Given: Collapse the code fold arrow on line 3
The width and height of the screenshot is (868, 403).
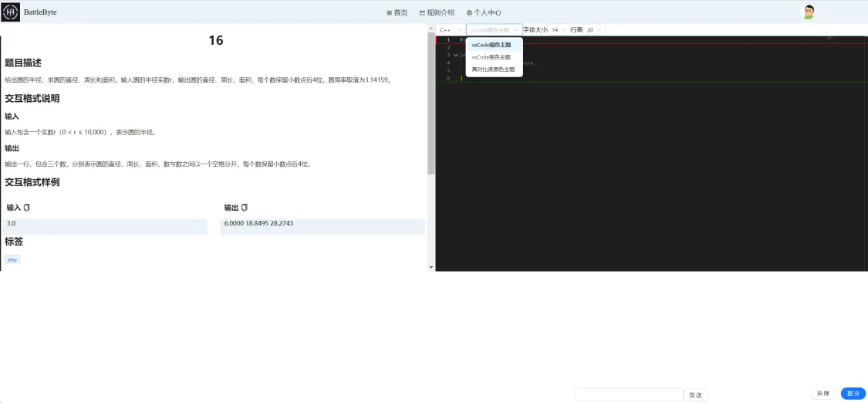Looking at the screenshot, I should coord(455,55).
